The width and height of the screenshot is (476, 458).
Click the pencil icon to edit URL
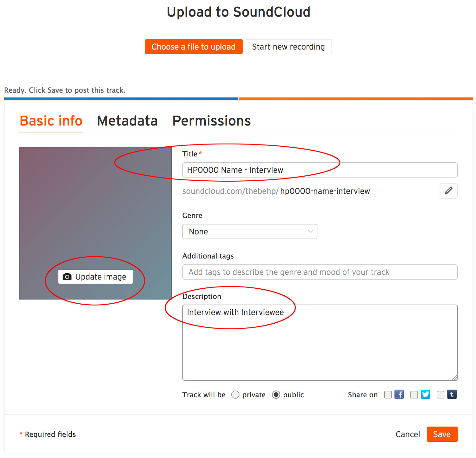click(x=448, y=191)
